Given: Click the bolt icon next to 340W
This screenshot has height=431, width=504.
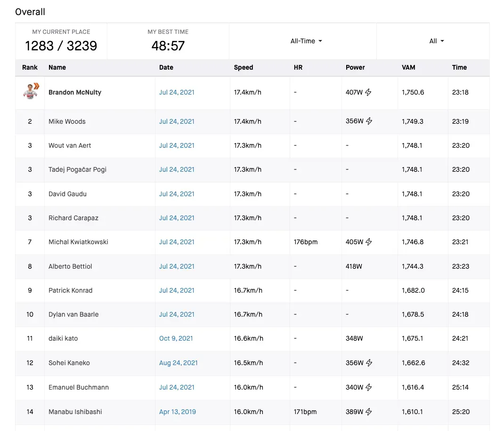Looking at the screenshot, I should pos(369,387).
